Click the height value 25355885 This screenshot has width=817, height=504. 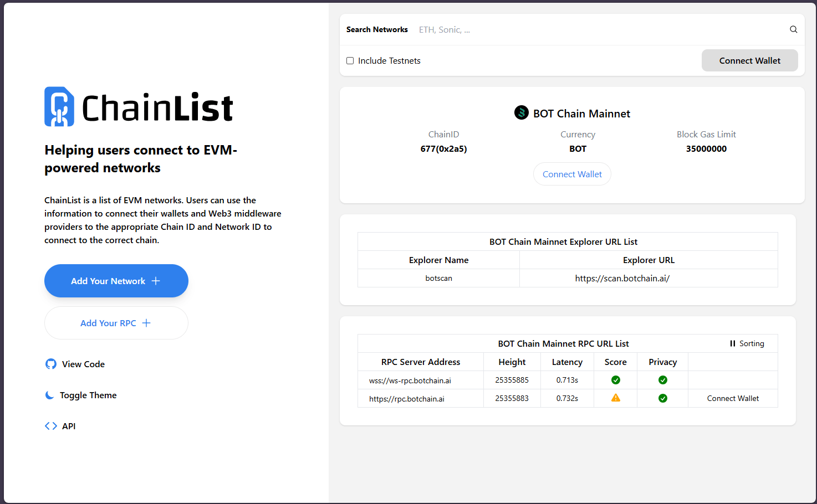coord(512,380)
